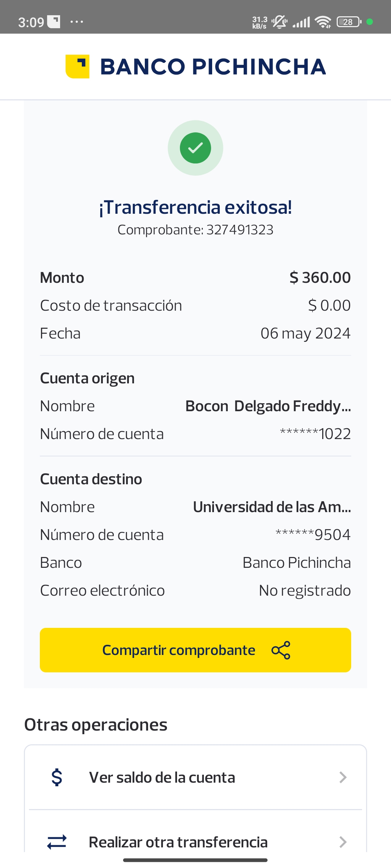Screen dimensions: 391x868
Task: Tap the truncated origin name Bocon Delgado Freddy
Action: pyautogui.click(x=268, y=406)
